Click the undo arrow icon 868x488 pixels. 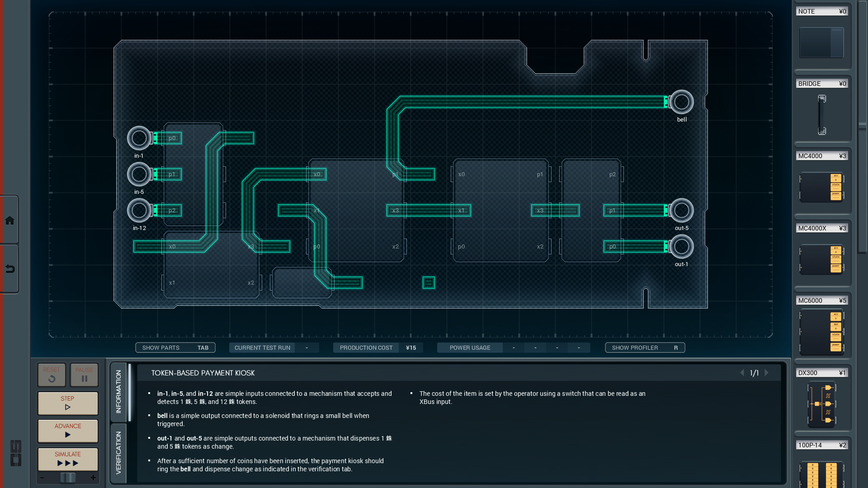point(9,269)
